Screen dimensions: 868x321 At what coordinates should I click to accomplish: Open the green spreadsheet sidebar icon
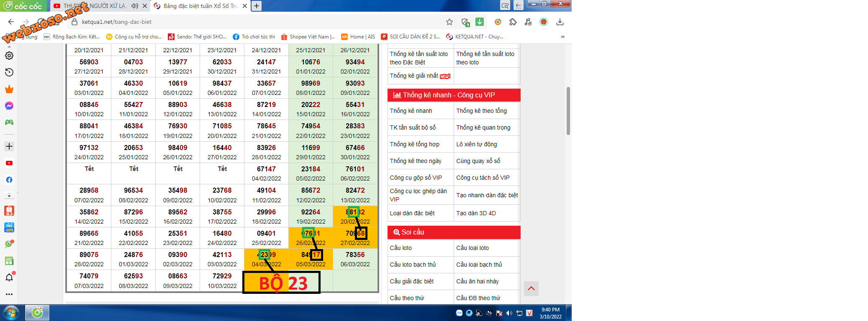coord(9,261)
